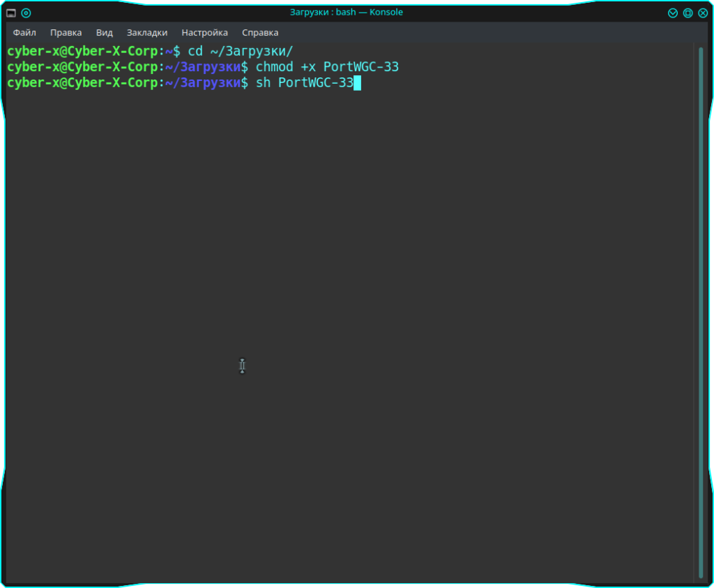The height and width of the screenshot is (588, 714).
Task: Open the Вид menu
Action: pos(105,33)
